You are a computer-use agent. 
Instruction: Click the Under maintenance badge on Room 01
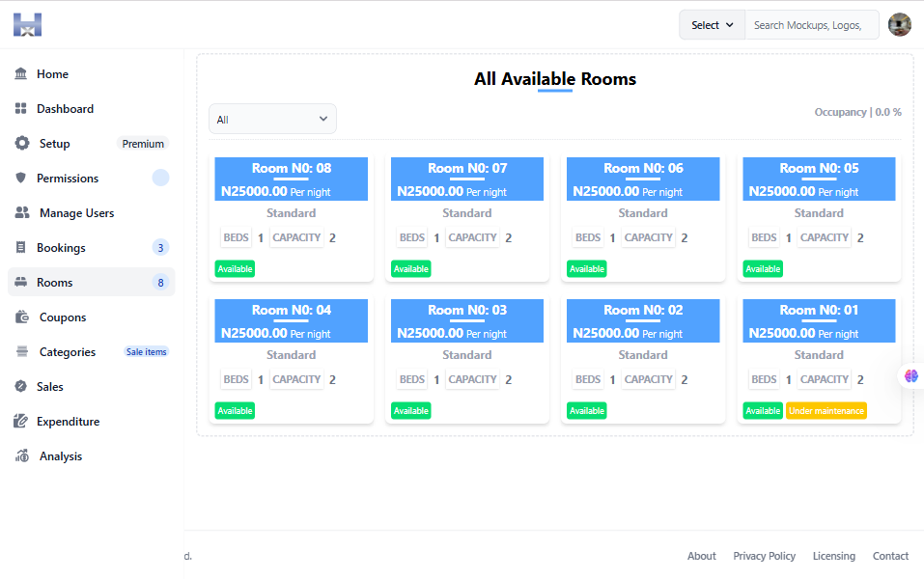point(826,411)
